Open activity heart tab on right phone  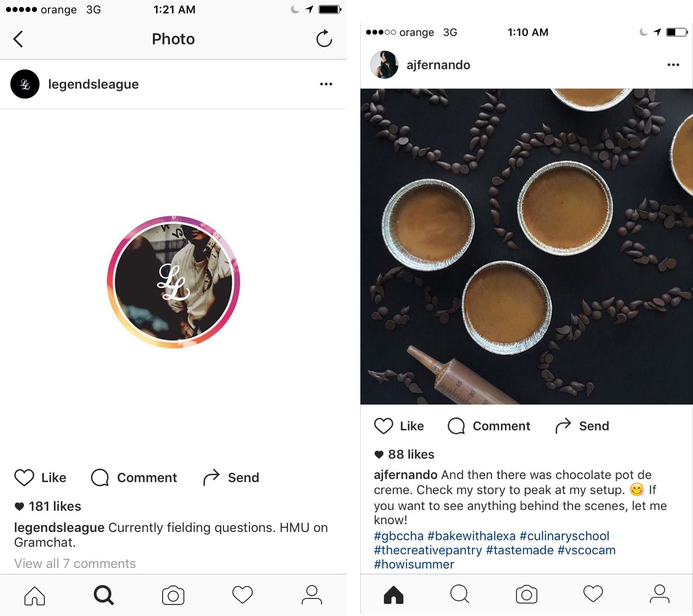(x=593, y=594)
